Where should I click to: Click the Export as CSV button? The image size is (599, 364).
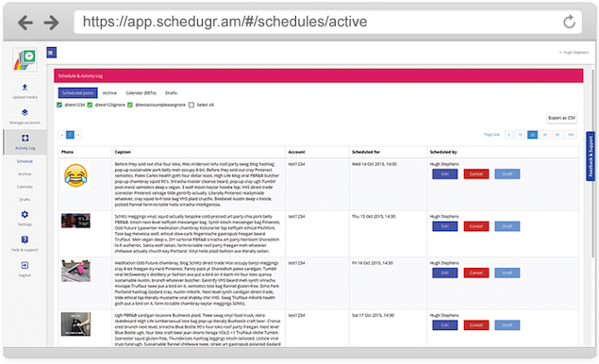[562, 118]
